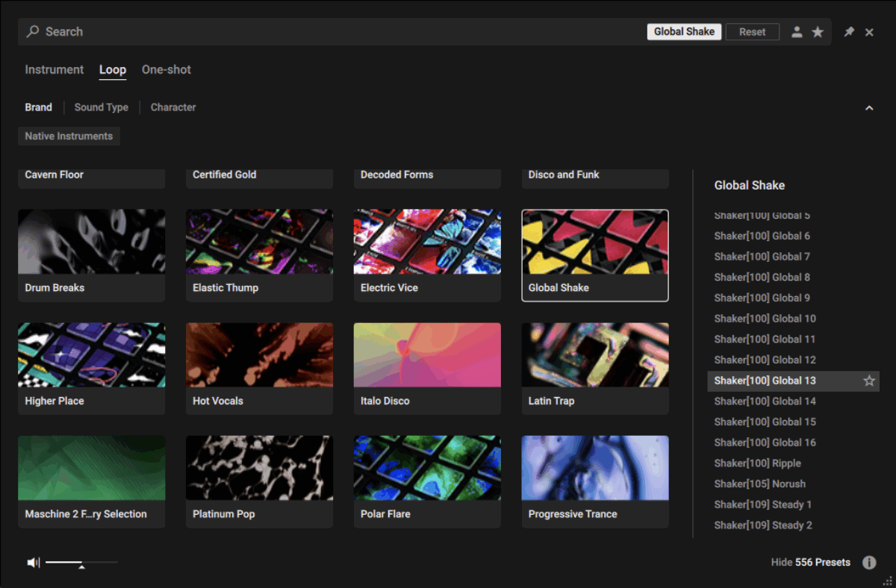Viewport: 896px width, 588px height.
Task: Choose the Sound Type filter category
Action: 102,107
